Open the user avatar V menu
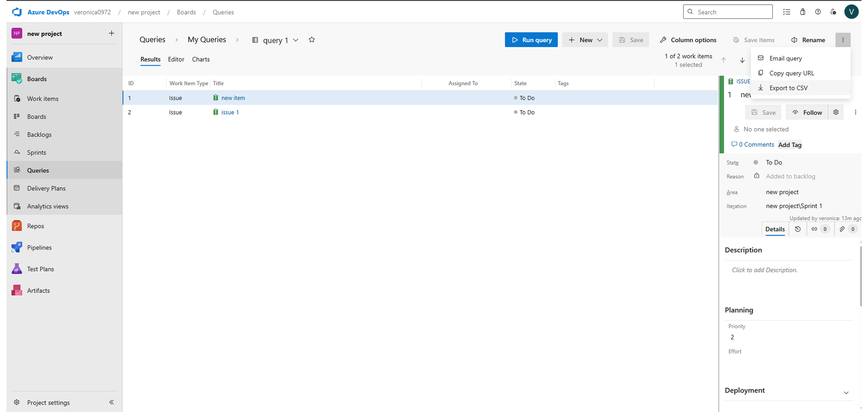This screenshot has height=412, width=868. pos(851,12)
